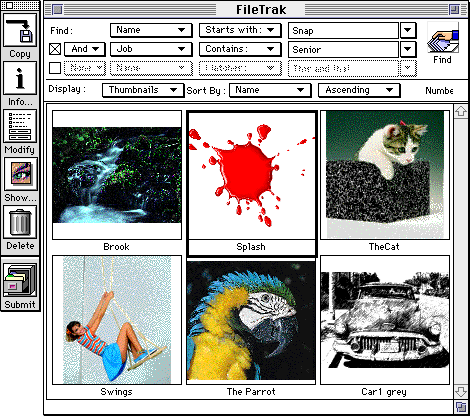Image resolution: width=470 pixels, height=416 pixels.
Task: Click the FileTrak window zoom box
Action: (454, 9)
